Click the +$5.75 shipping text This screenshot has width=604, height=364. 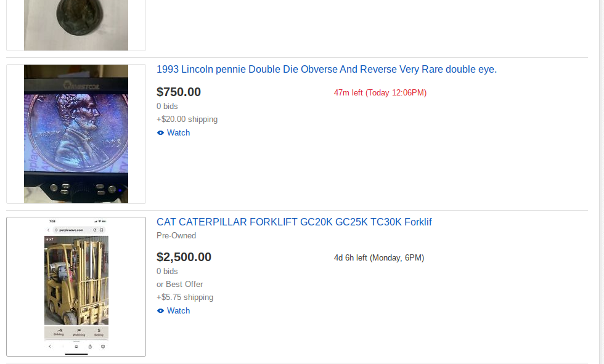[185, 297]
